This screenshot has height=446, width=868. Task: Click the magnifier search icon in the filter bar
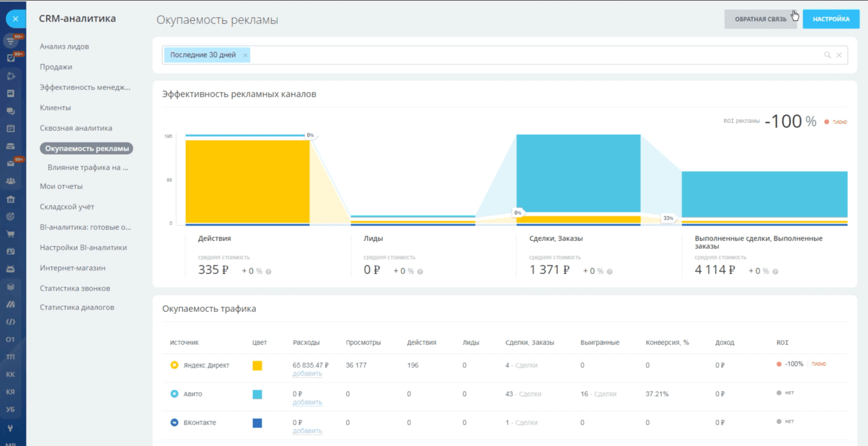coord(827,55)
